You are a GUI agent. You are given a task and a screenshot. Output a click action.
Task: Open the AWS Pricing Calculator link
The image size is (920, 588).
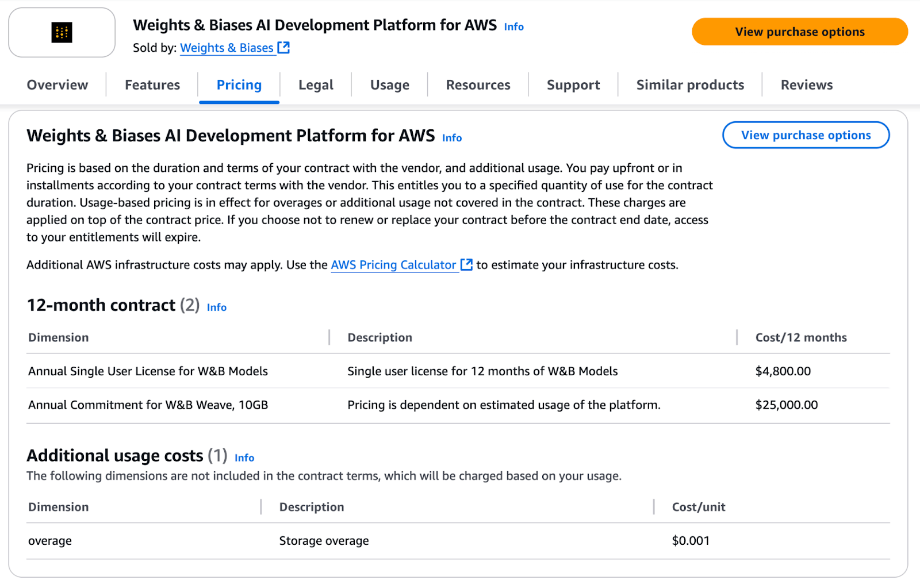point(393,265)
